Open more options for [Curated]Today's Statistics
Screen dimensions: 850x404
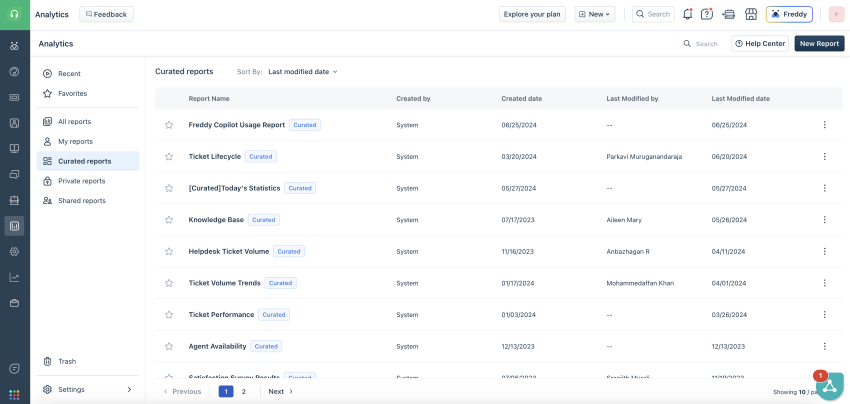(x=825, y=188)
